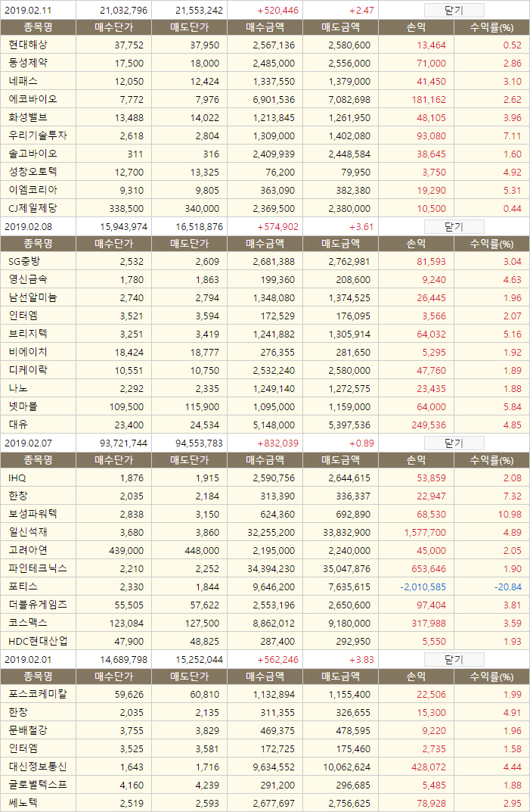The image size is (530, 812).
Task: Click the buy price 338,500
Action: pyautogui.click(x=126, y=209)
